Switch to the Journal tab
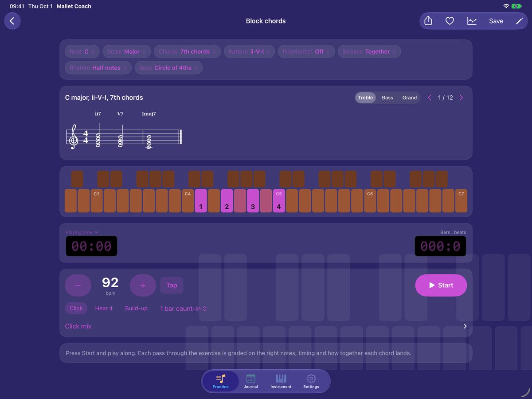Viewport: 532px width, 399px height. pyautogui.click(x=251, y=381)
